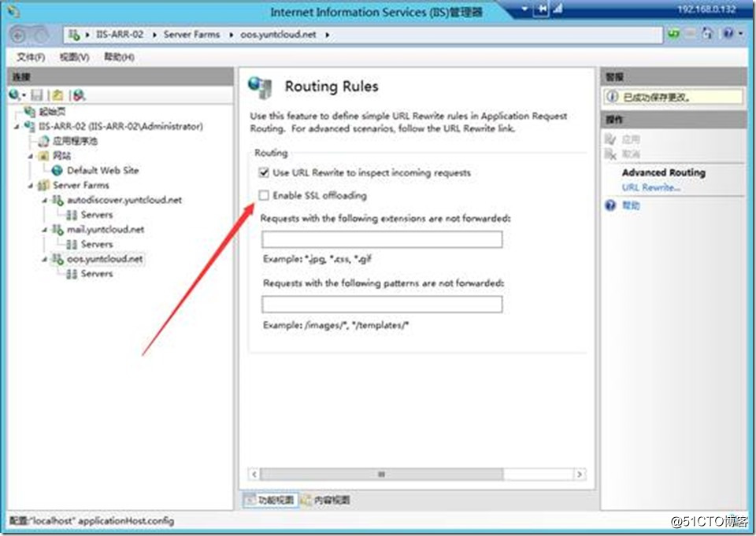Viewport: 756px width, 536px height.
Task: Collapse the mail.yuntcloud.net farm node
Action: pyautogui.click(x=44, y=230)
